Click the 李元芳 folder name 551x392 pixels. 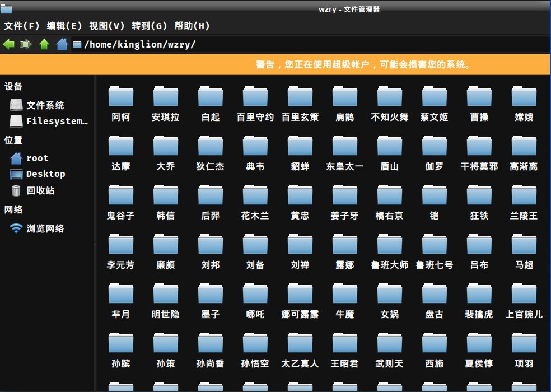tap(121, 265)
